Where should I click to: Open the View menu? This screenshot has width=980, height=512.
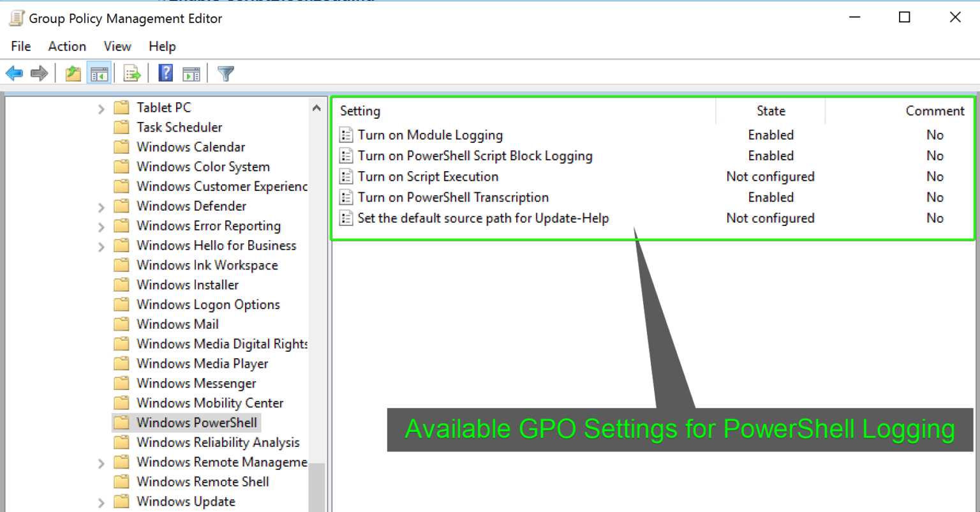[x=117, y=46]
